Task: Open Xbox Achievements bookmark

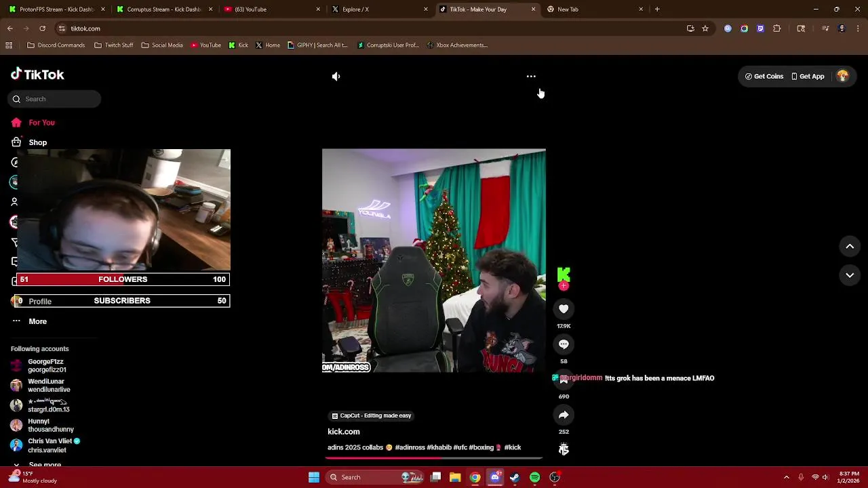Action: coord(457,45)
